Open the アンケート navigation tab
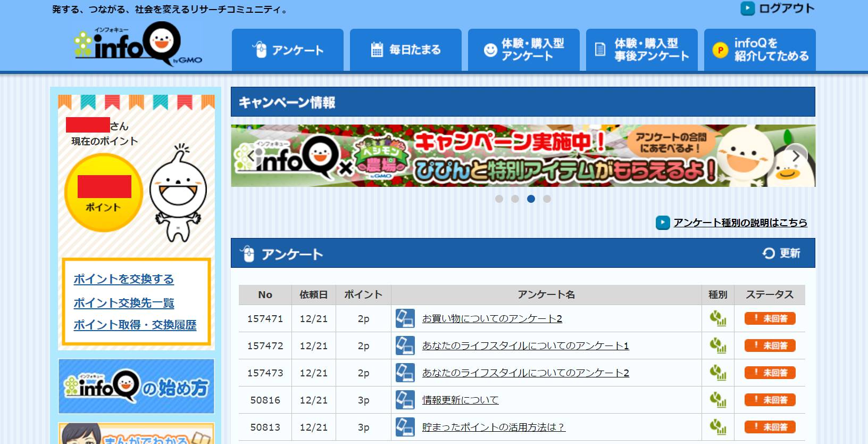This screenshot has height=444, width=868. click(288, 50)
